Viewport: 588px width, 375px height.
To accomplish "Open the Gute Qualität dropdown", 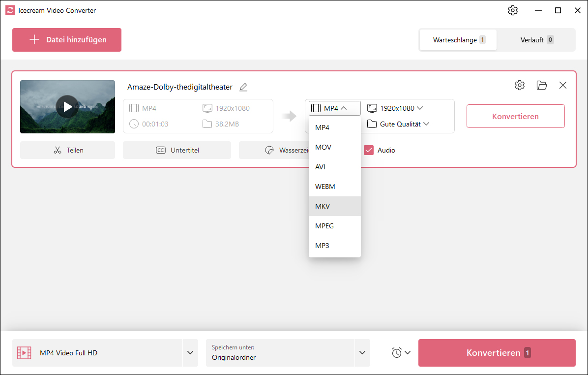I will [x=398, y=124].
